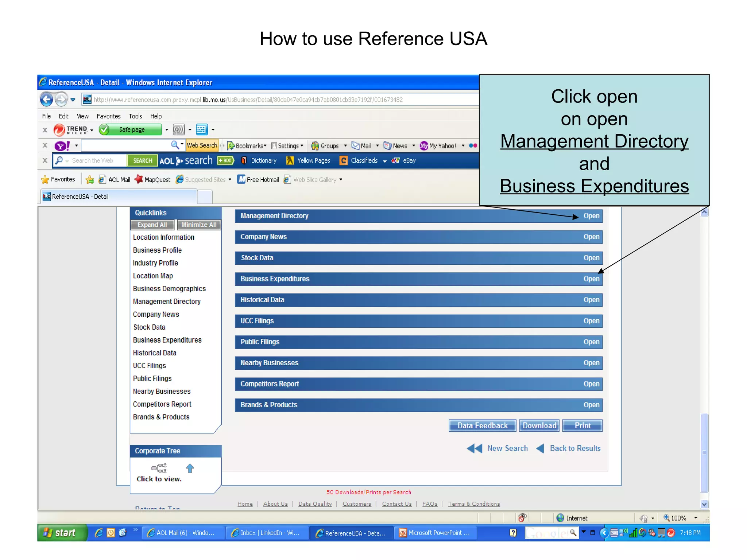Click into AOL Search the Web field
Viewport: 747px width, 560px height.
(96, 160)
